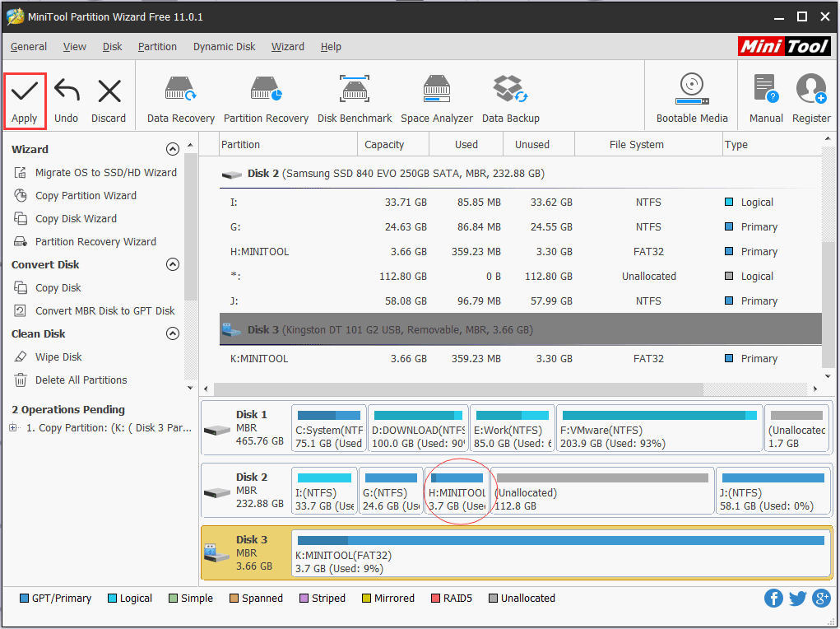
Task: Launch the Copy Partition Wizard
Action: pos(75,196)
